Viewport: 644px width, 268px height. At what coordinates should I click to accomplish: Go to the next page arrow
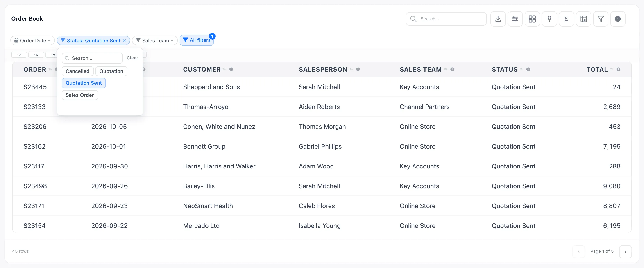(x=625, y=252)
